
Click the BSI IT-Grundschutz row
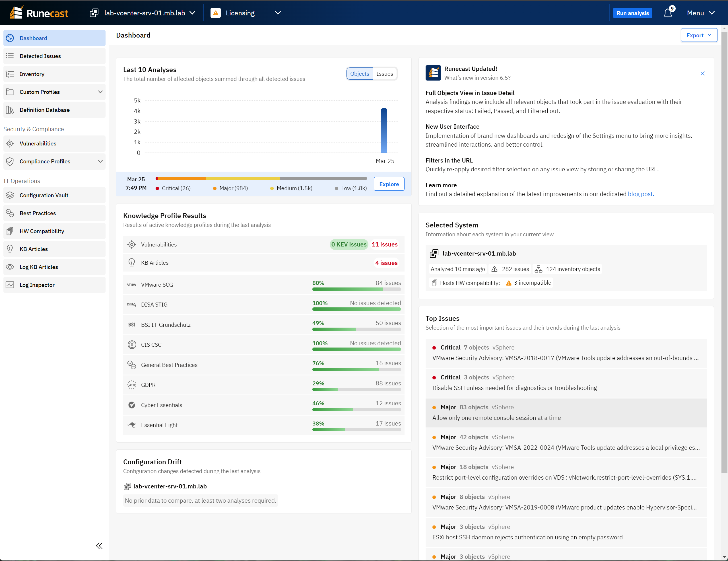[264, 325]
